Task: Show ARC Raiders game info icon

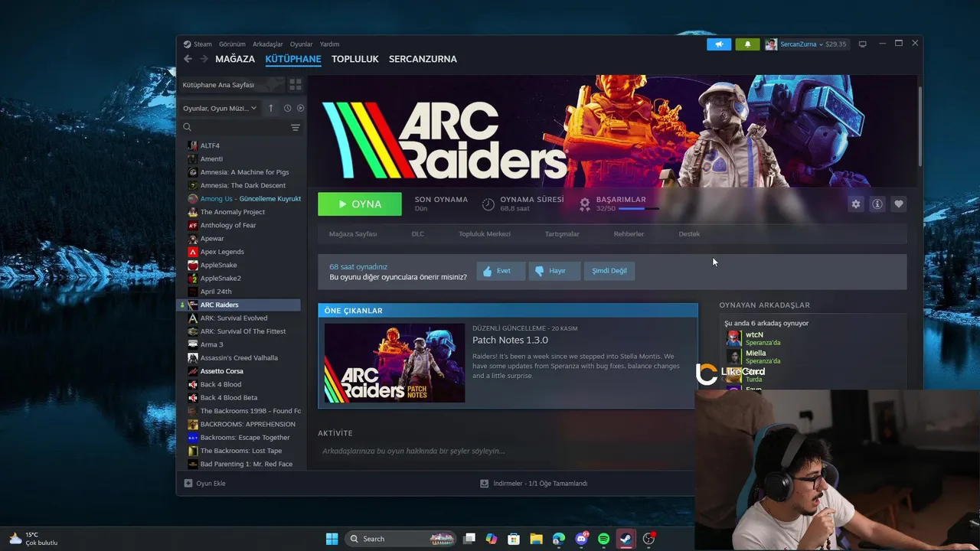Action: pos(877,204)
